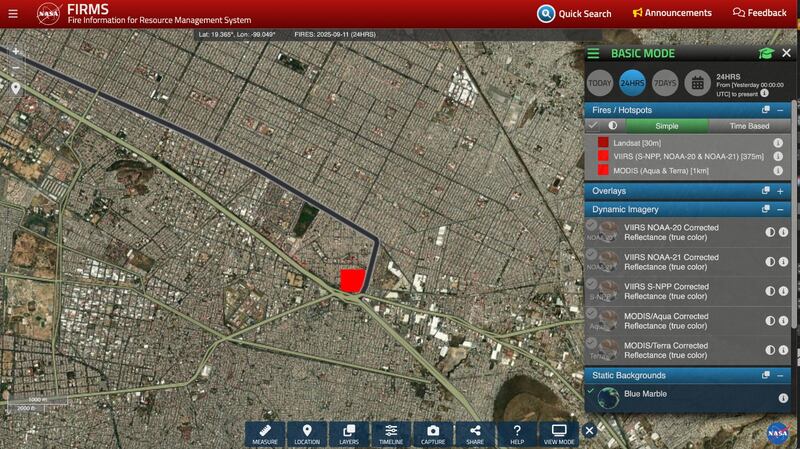Open Quick Search
800x449 pixels.
(574, 13)
